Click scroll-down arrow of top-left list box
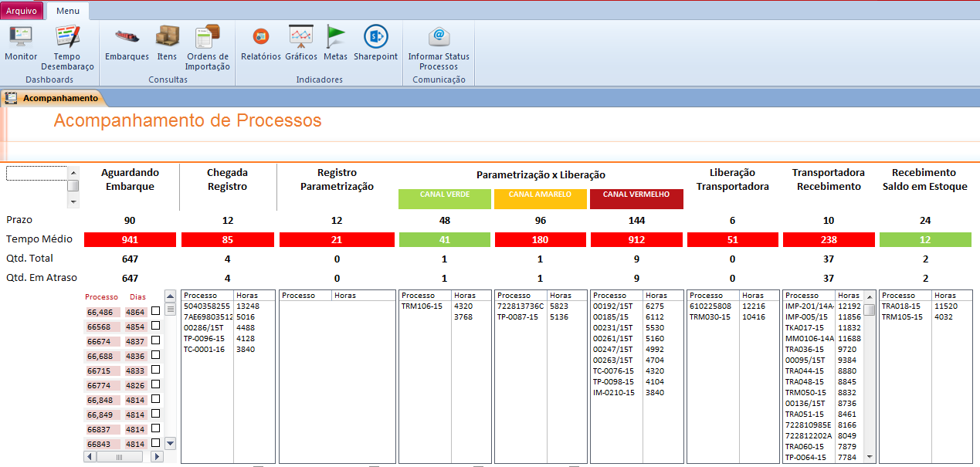980x467 pixels. pyautogui.click(x=73, y=201)
